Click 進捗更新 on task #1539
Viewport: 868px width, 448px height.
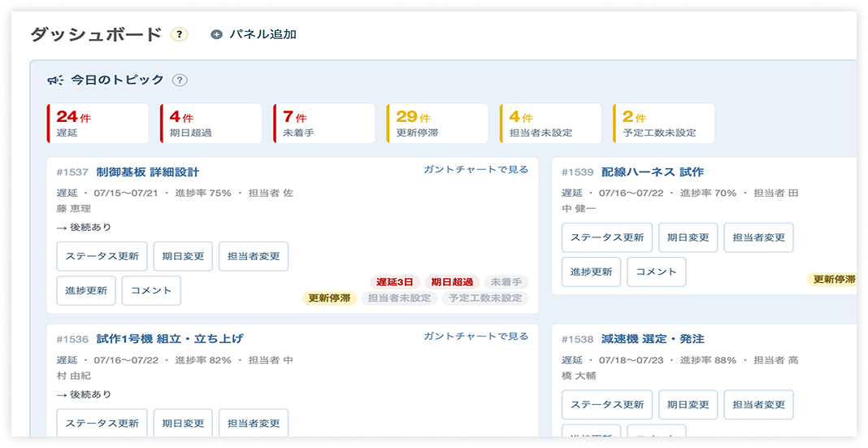pyautogui.click(x=591, y=272)
